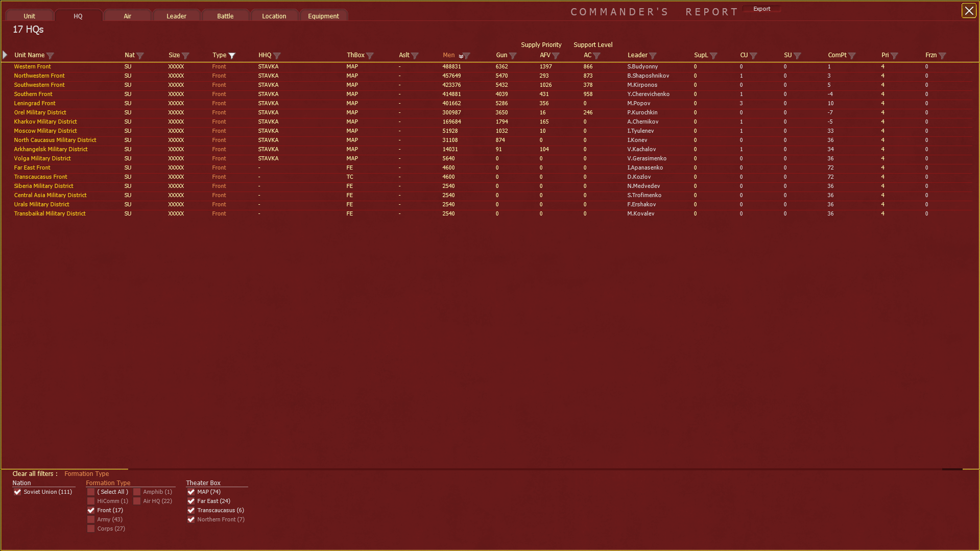Click the Size column filter funnel
This screenshot has width=980, height=551.
click(x=185, y=56)
